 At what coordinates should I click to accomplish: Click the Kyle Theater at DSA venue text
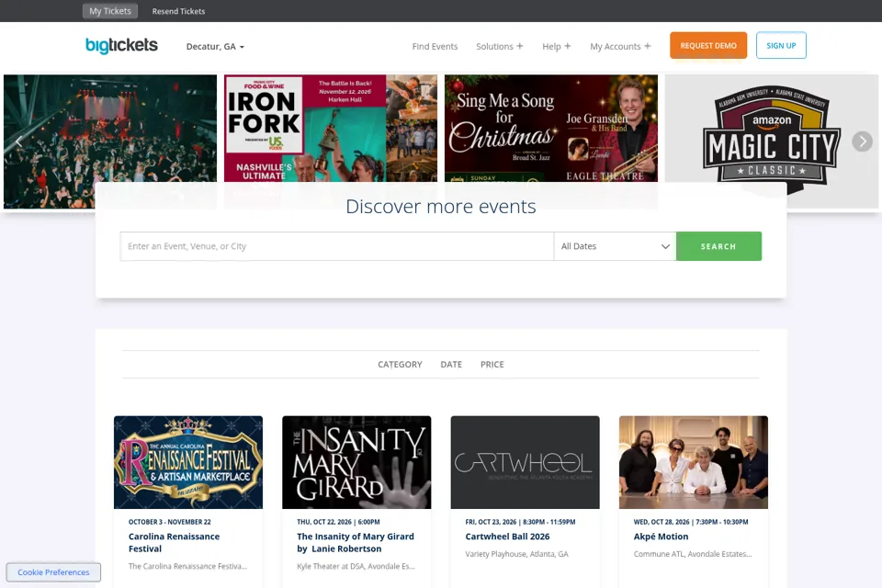pyautogui.click(x=356, y=567)
